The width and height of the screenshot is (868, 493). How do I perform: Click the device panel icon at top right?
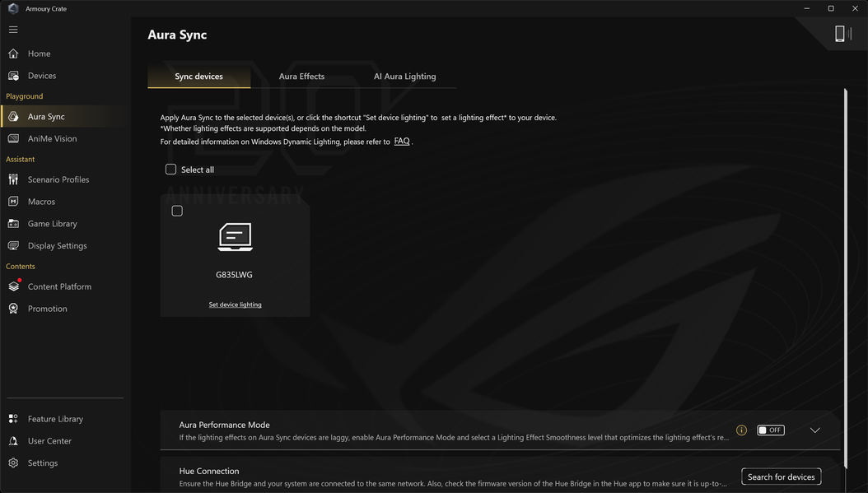tap(842, 34)
